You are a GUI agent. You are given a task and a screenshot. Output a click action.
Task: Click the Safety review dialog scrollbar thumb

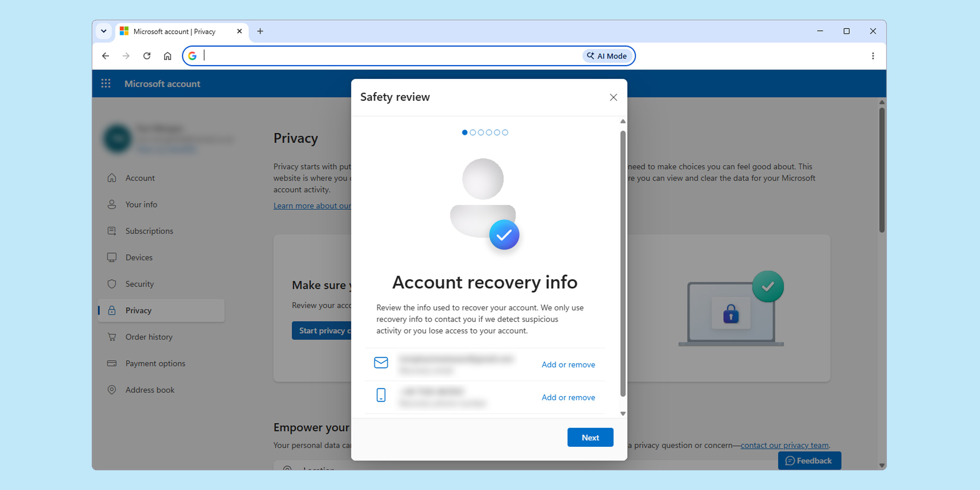623,263
